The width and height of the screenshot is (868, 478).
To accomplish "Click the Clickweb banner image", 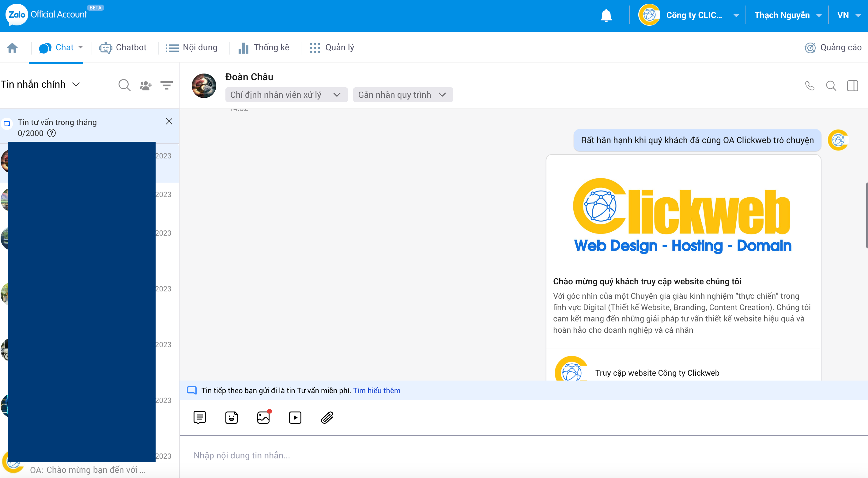I will point(683,216).
